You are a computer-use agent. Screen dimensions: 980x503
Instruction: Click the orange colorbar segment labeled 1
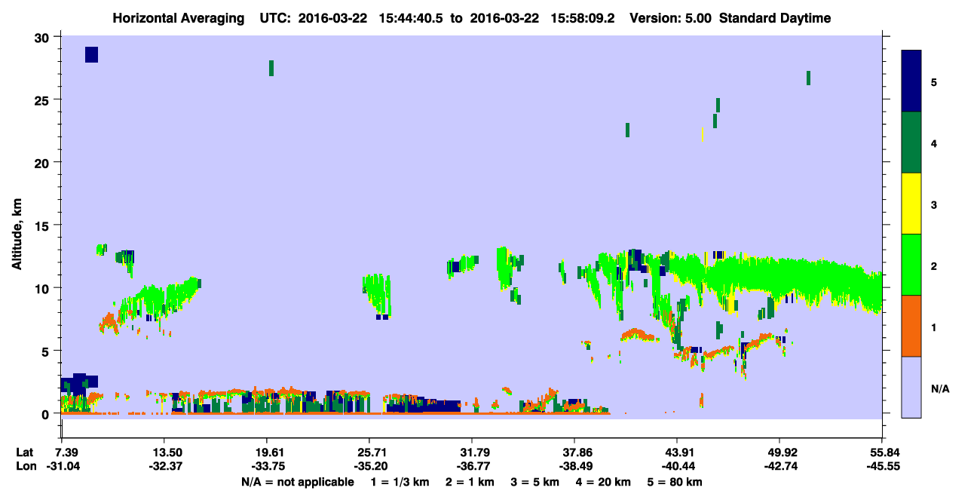[x=911, y=326]
